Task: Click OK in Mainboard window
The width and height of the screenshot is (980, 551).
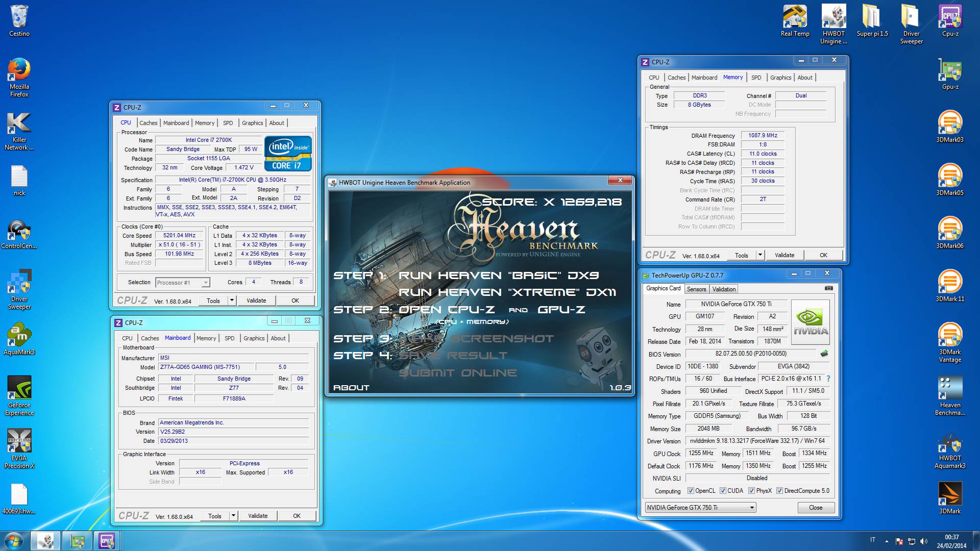Action: click(x=297, y=516)
